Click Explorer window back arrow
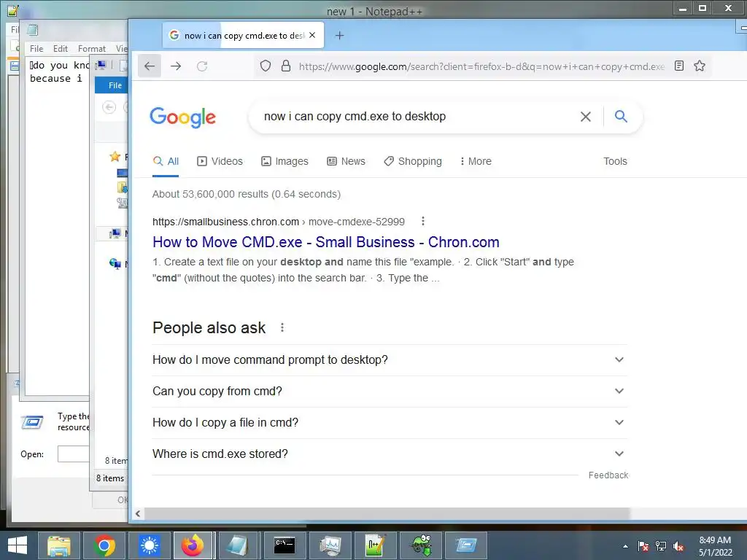This screenshot has height=560, width=747. pyautogui.click(x=109, y=107)
